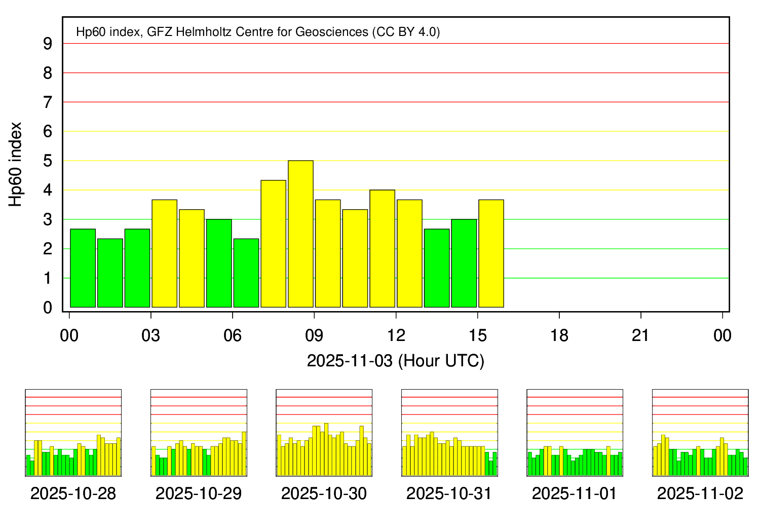Viewport: 760px width, 532px height.
Task: Click the green bar ending at hour 15
Action: (464, 263)
